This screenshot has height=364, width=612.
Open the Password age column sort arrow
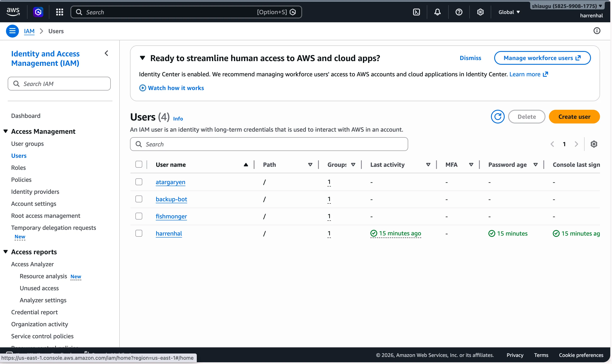click(535, 165)
